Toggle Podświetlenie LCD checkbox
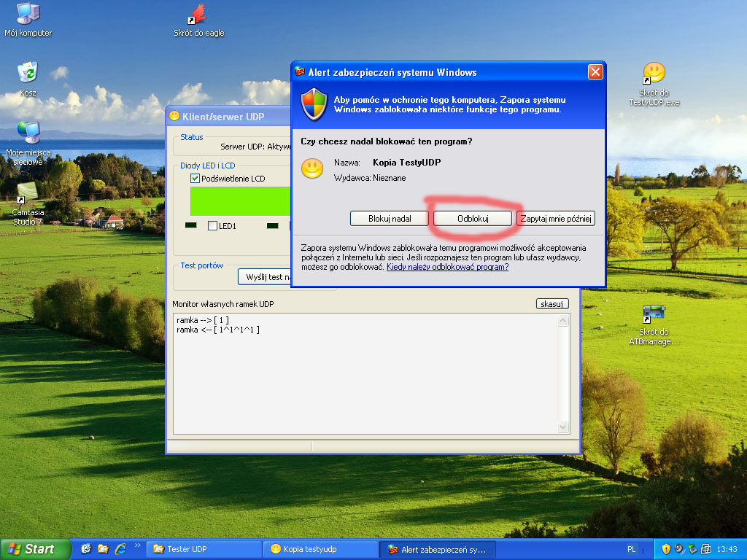This screenshot has width=747, height=560. pos(195,179)
